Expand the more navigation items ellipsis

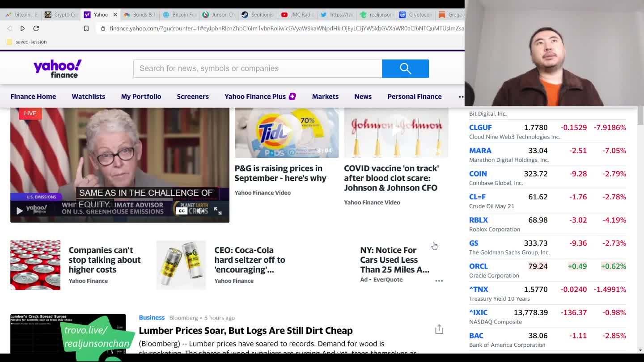pos(461,97)
